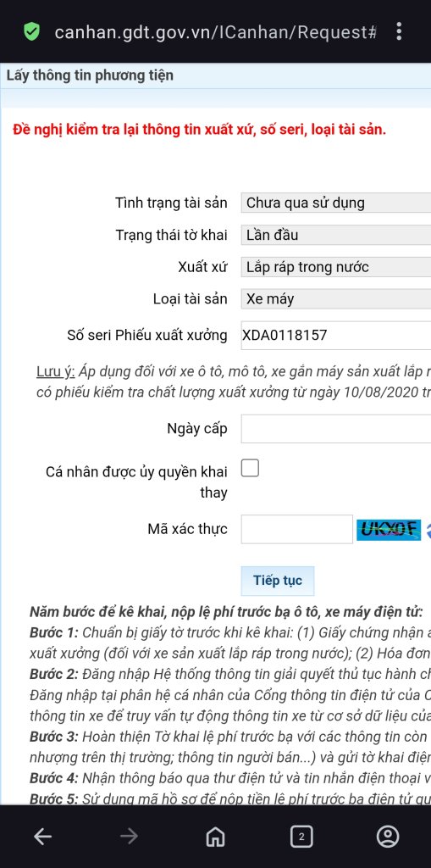Refresh the captcha code icon

428,530
